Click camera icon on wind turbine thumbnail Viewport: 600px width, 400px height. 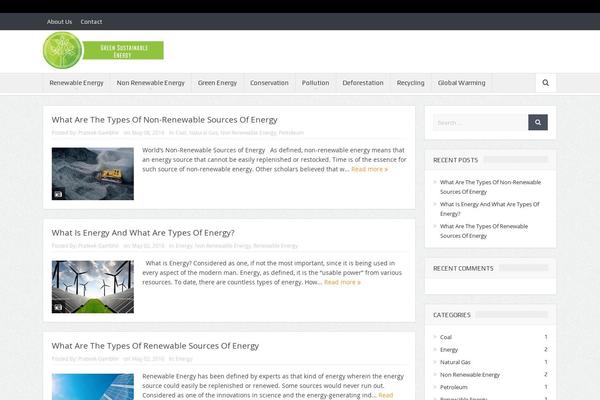pos(58,307)
